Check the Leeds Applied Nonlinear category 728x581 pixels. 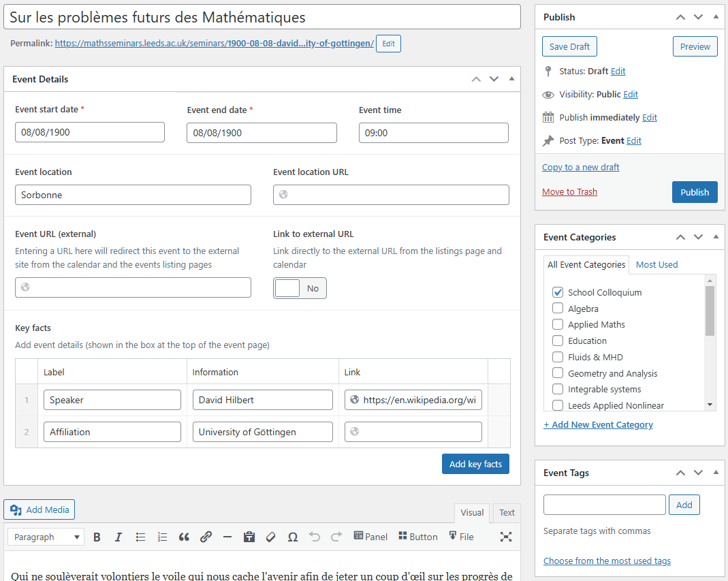click(x=558, y=405)
